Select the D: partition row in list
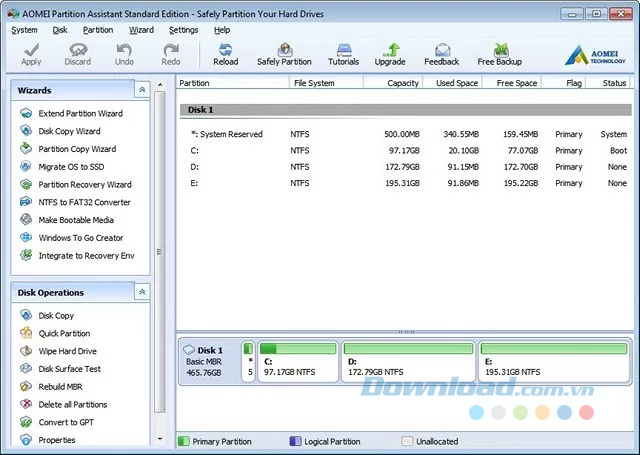 point(406,167)
